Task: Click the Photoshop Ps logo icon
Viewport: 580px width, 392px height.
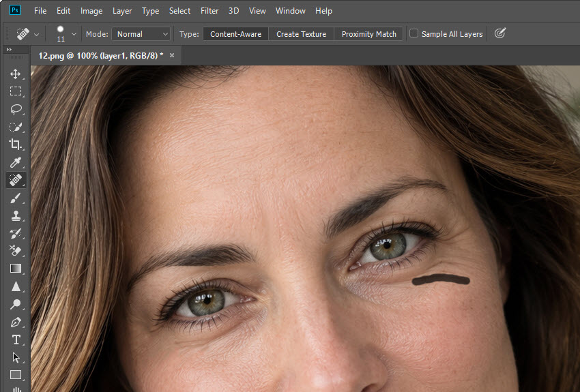Action: point(15,10)
